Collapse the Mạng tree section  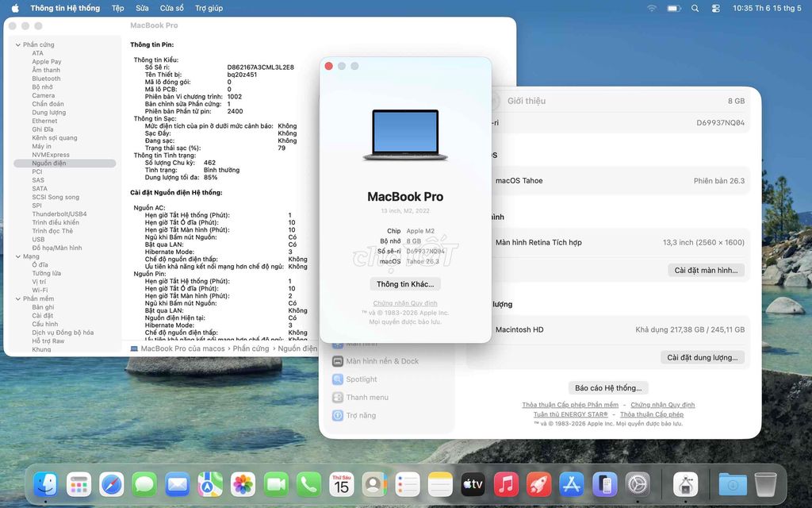(18, 256)
